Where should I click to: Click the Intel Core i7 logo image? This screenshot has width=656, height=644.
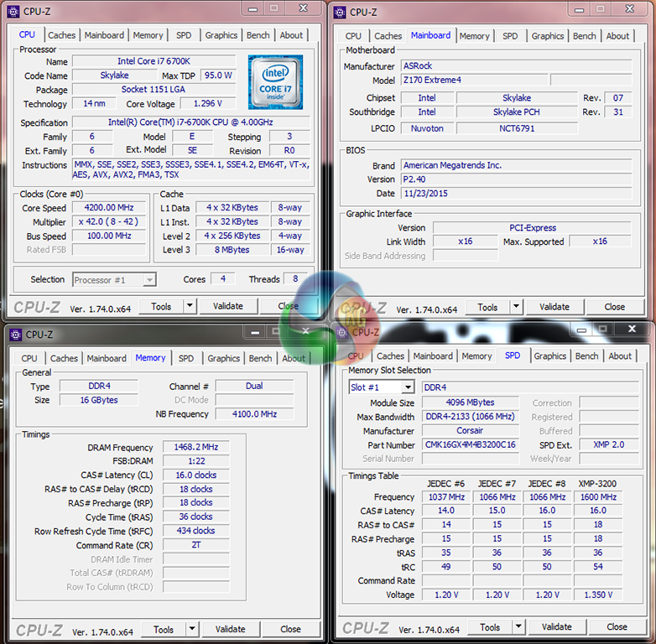click(x=275, y=82)
